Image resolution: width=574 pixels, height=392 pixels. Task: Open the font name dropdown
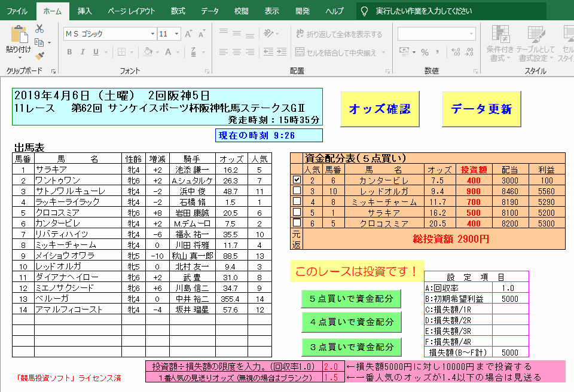pos(152,34)
